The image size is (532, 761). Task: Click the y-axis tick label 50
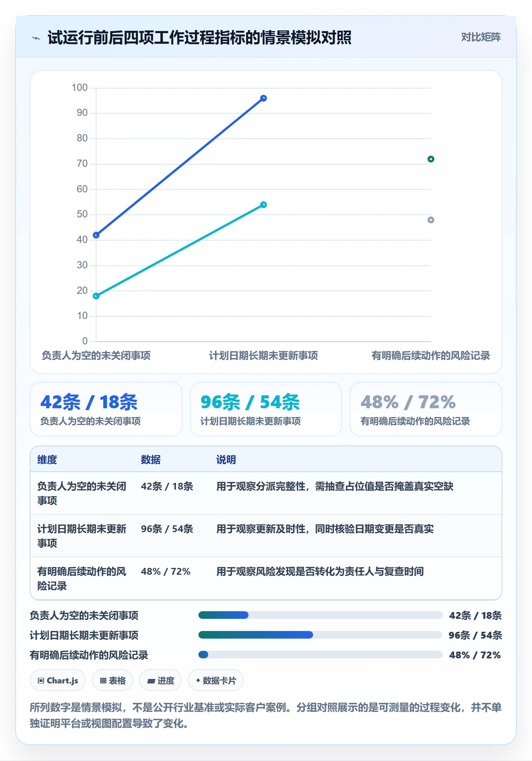tap(82, 214)
